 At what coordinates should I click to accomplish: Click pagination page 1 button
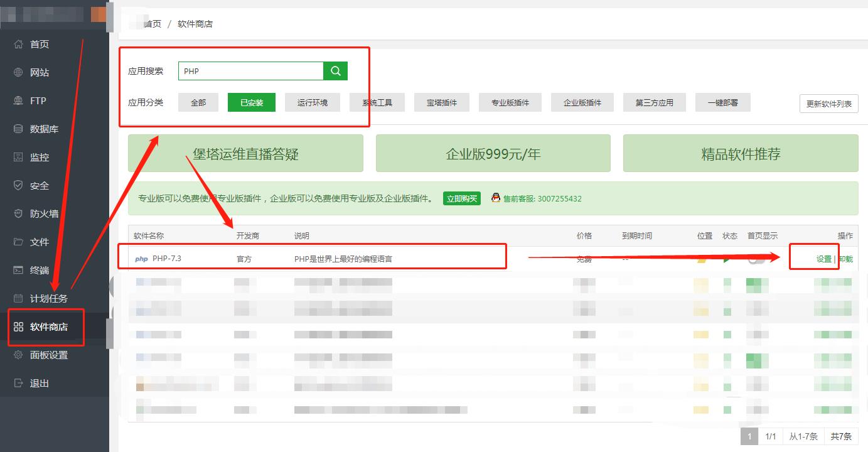[x=749, y=436]
